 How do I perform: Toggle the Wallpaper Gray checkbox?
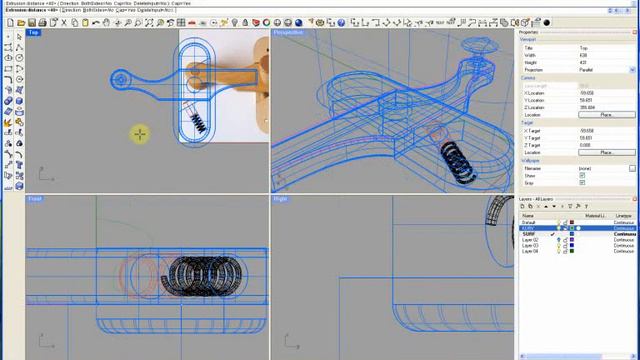coord(582,183)
